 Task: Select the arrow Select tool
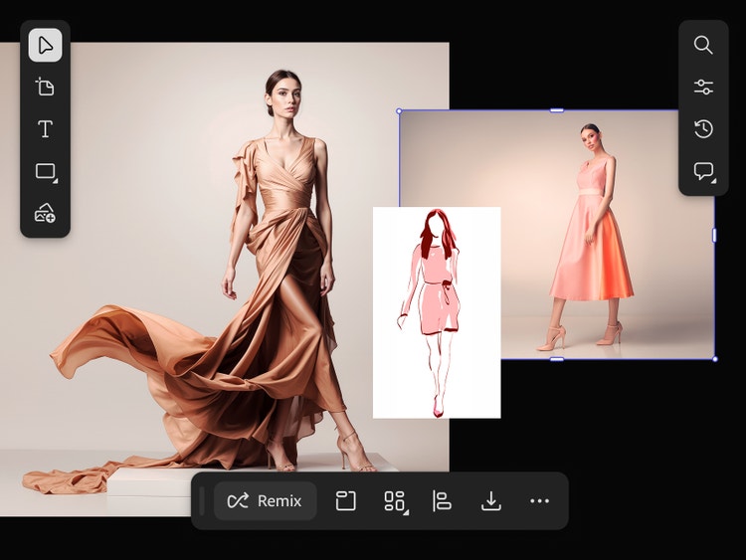click(45, 45)
